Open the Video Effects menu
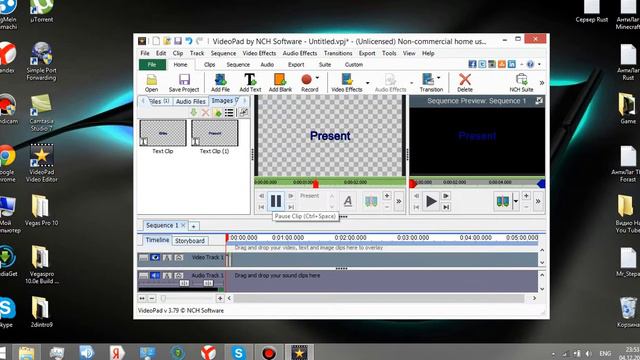The image size is (640, 360). point(259,53)
